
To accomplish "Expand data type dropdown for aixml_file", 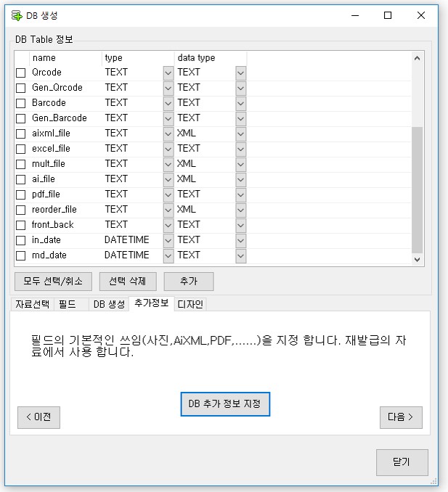I will click(240, 134).
